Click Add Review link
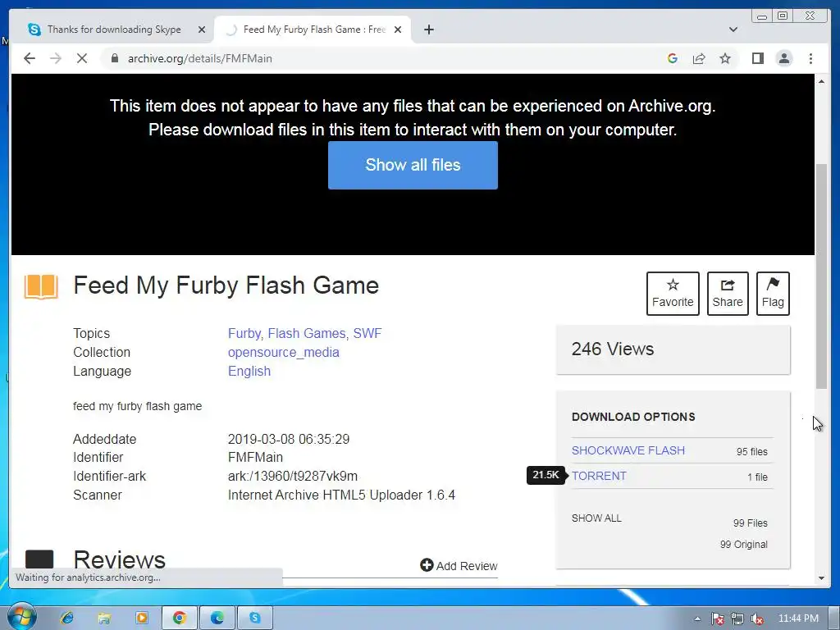 point(459,566)
